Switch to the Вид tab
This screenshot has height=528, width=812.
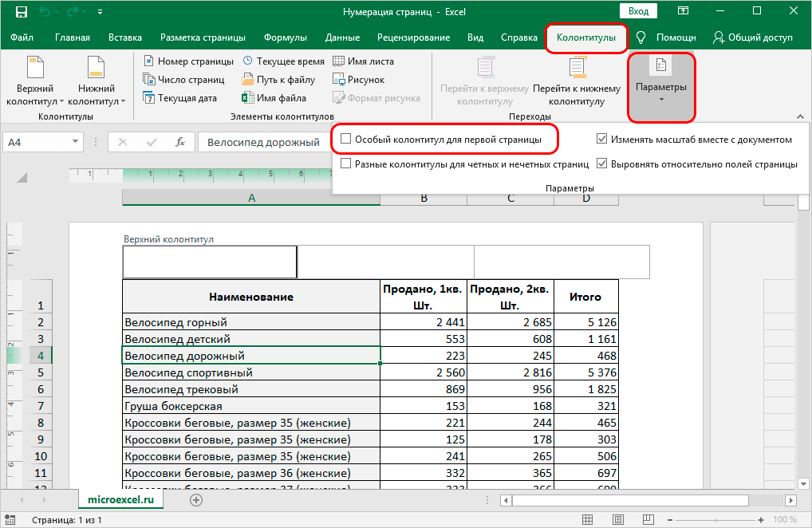[475, 37]
